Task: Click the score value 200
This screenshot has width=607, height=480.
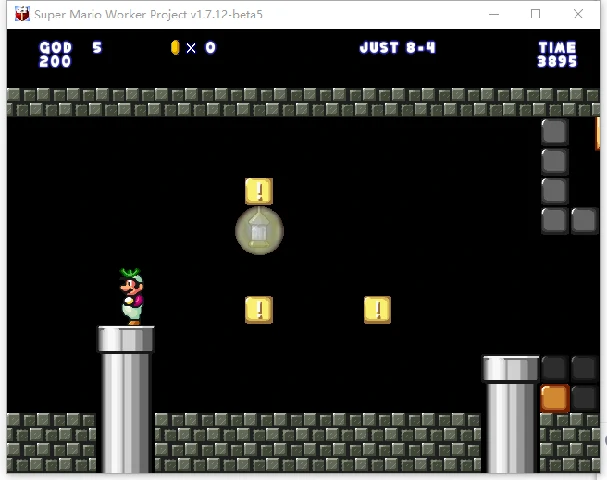Action: [55, 61]
